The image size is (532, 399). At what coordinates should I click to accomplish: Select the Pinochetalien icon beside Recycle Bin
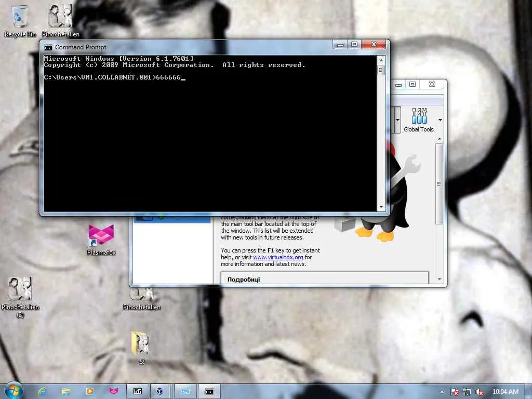[60, 20]
